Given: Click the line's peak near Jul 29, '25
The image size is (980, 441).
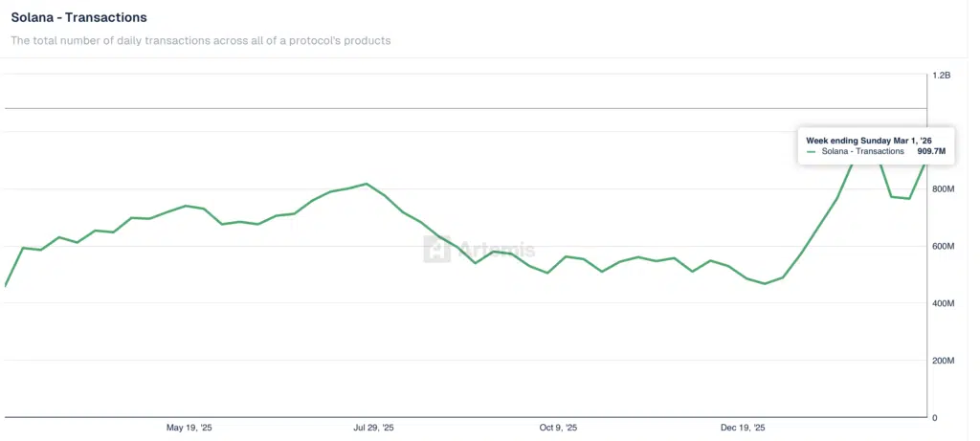Looking at the screenshot, I should [367, 183].
